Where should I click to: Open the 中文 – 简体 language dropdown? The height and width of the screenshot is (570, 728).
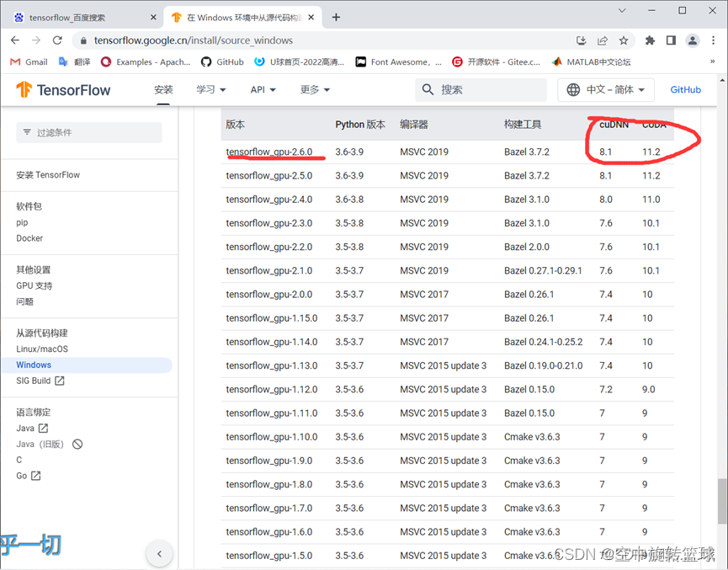coord(606,89)
